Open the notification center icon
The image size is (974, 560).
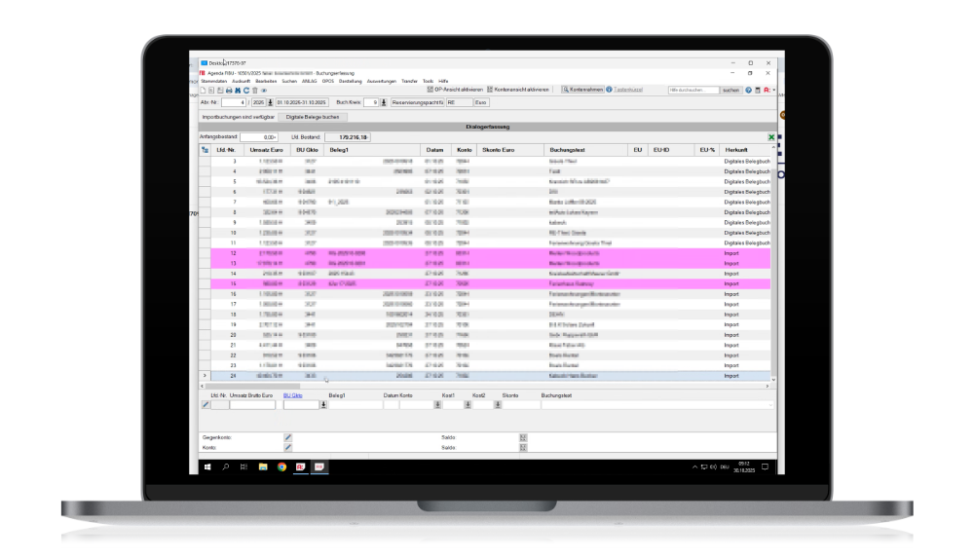[x=765, y=467]
